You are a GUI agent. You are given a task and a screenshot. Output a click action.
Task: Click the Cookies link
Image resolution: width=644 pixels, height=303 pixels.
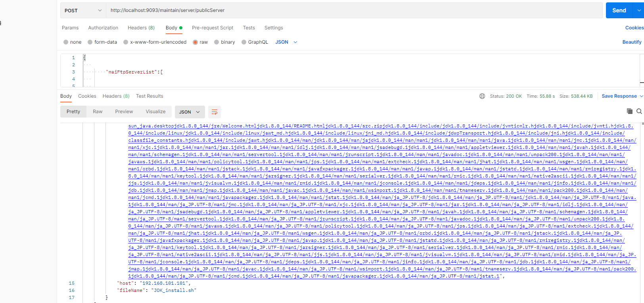634,28
